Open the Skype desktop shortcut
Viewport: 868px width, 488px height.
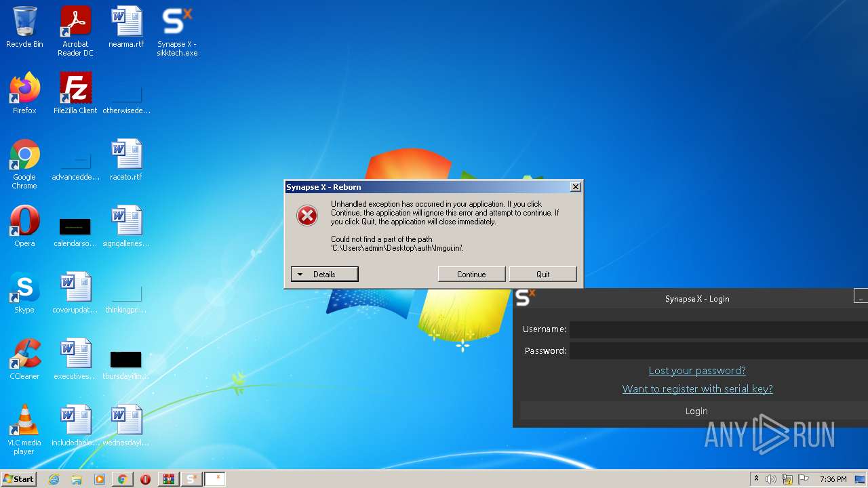24,293
